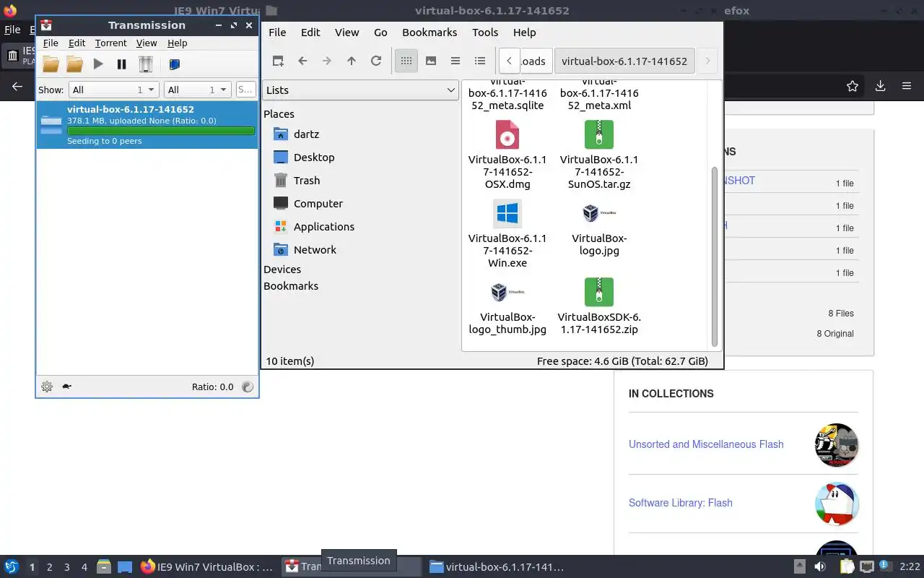Launch file manager from taskbar quick launch
This screenshot has height=578, width=924.
coord(103,567)
